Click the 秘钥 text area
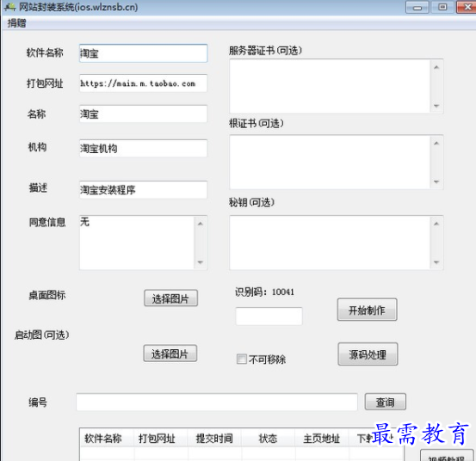 pos(330,243)
